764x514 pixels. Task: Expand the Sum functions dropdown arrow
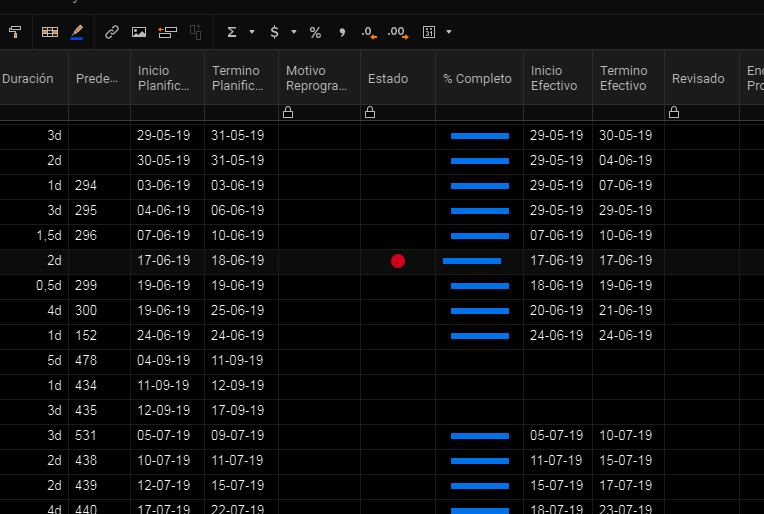[252, 32]
